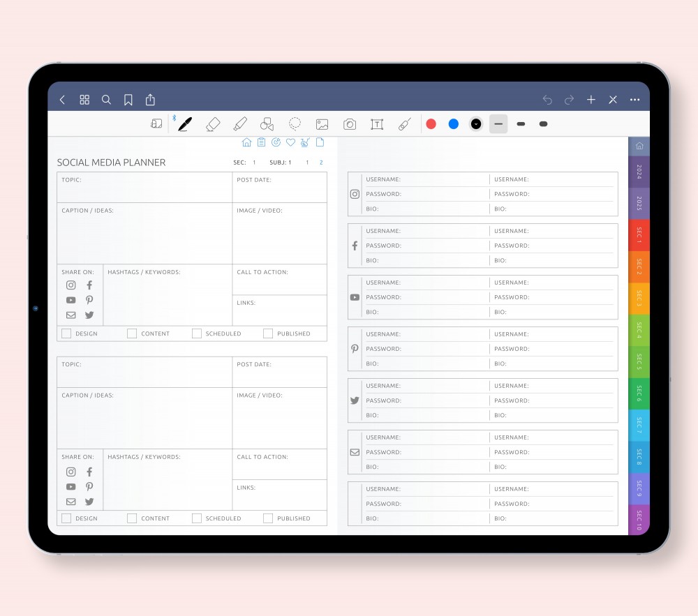Open the SEC 8 side tab

pos(639,457)
